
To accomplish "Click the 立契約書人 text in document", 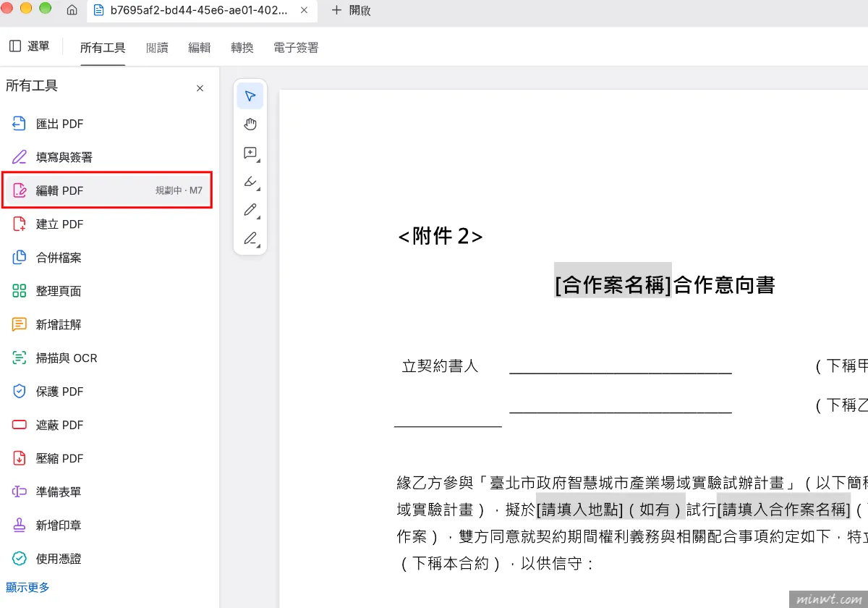I will [440, 366].
